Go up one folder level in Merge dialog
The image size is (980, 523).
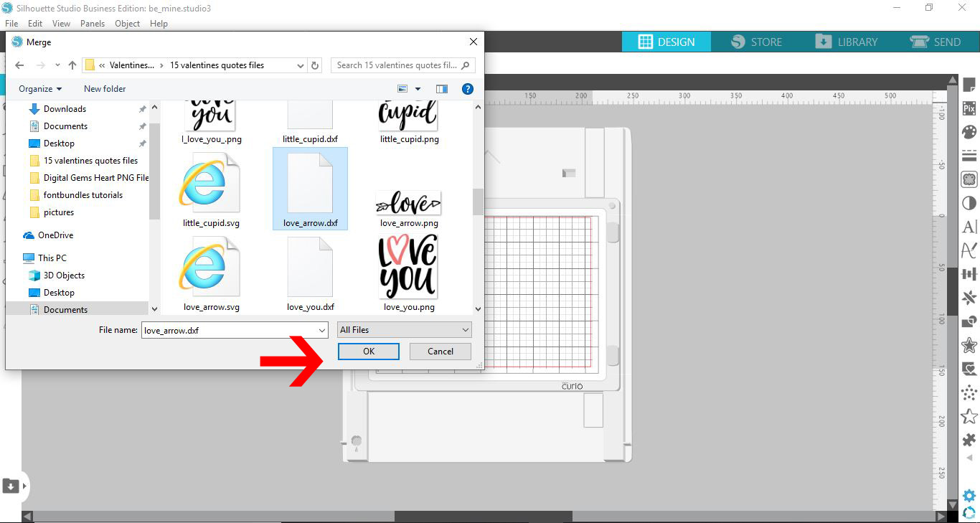72,65
